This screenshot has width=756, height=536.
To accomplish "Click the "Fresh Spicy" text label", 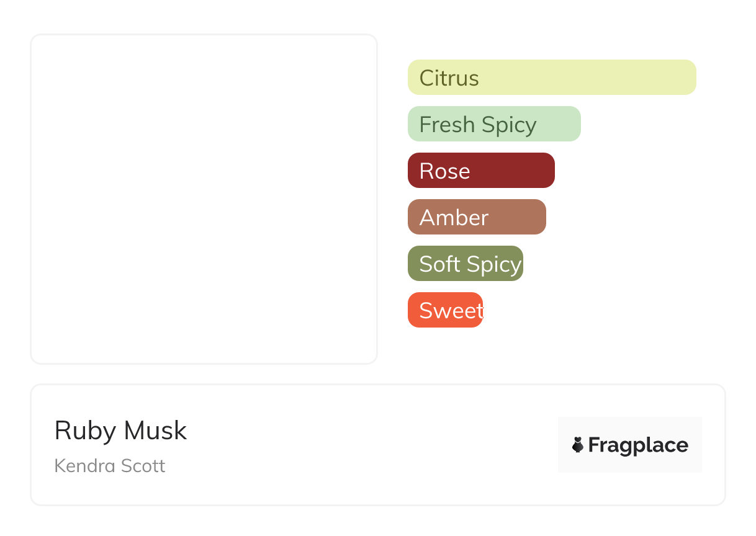I will [x=477, y=125].
